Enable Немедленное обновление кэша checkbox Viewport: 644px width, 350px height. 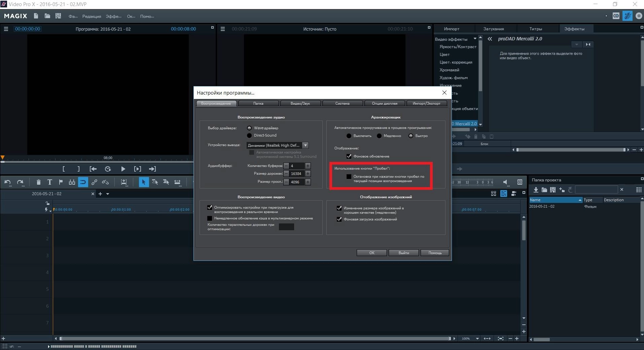(x=210, y=218)
